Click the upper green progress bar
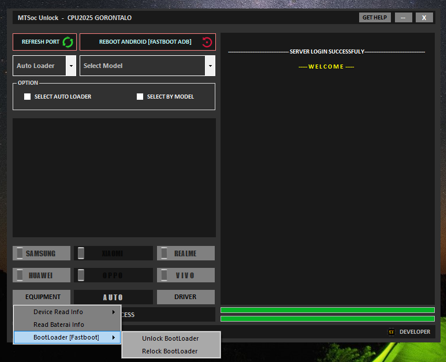This screenshot has height=362, width=446. (x=327, y=310)
